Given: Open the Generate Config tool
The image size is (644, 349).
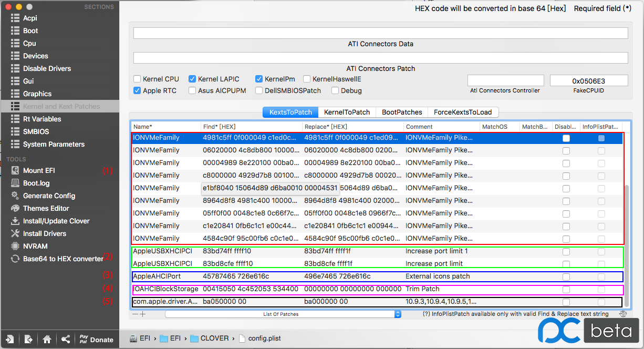Looking at the screenshot, I should coord(49,196).
